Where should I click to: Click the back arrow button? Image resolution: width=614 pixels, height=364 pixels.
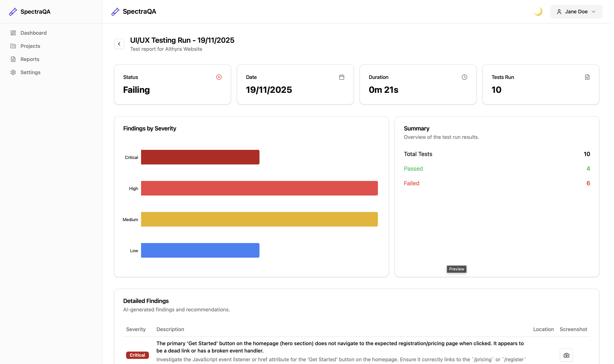pos(119,44)
